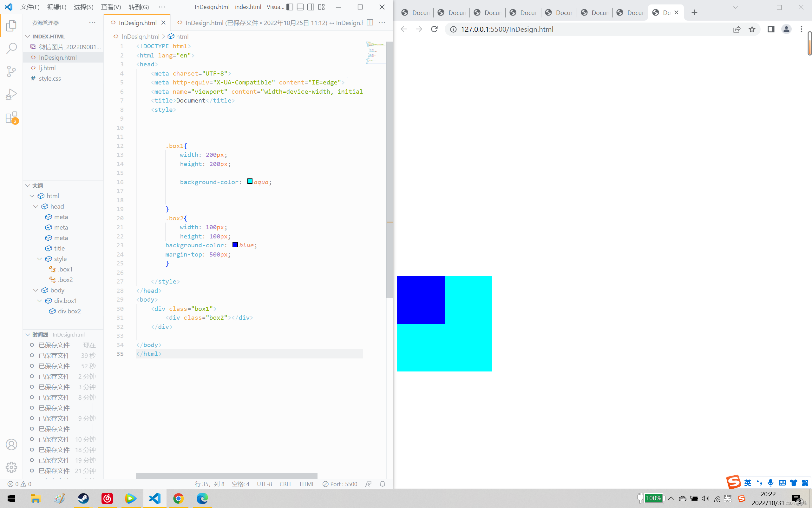Image resolution: width=812 pixels, height=508 pixels.
Task: Open the overflow menu ellipsis in menu bar
Action: (162, 7)
